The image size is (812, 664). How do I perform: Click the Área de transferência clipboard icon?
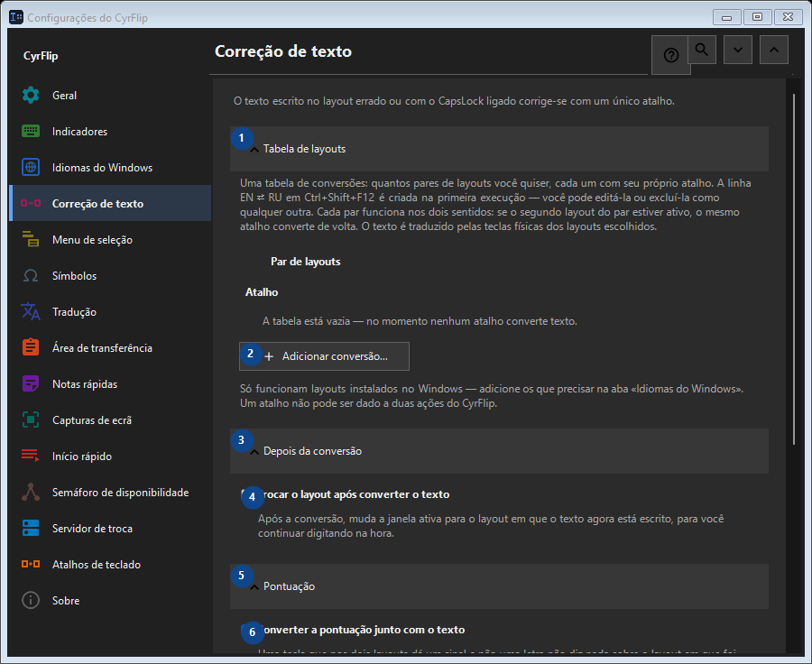tap(31, 347)
